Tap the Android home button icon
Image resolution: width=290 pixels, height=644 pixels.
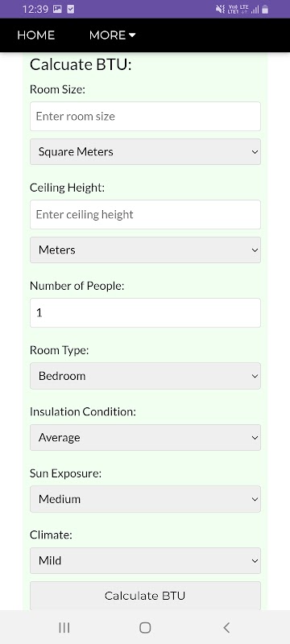pos(145,627)
